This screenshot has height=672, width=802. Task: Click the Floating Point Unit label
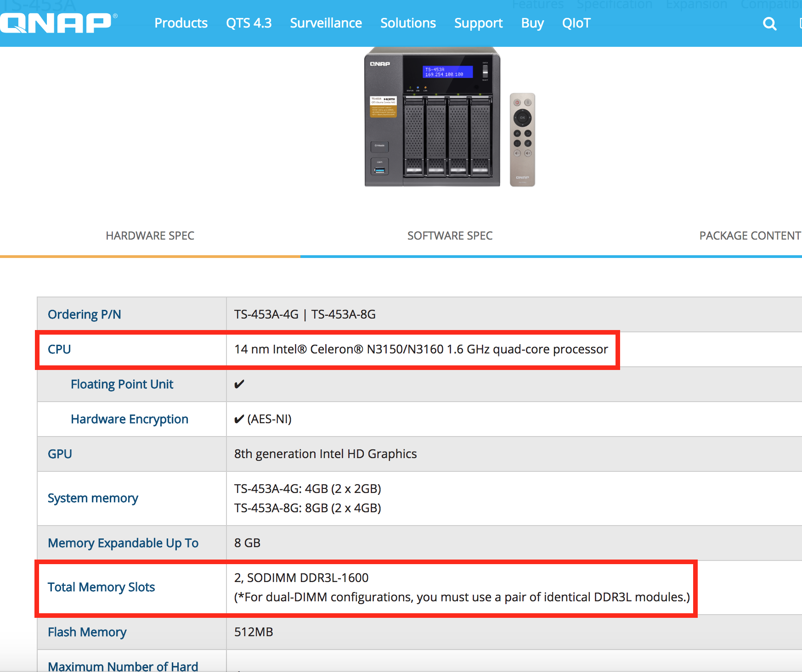tap(122, 384)
